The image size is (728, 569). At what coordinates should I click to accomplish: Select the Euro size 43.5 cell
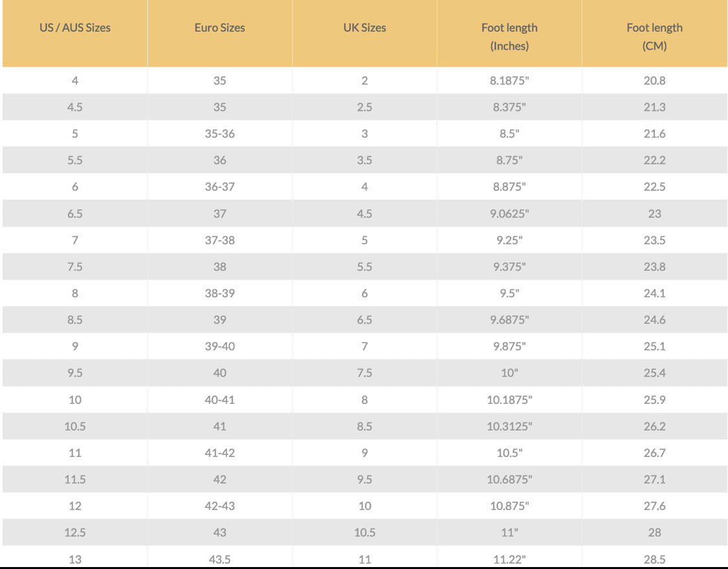pyautogui.click(x=219, y=559)
